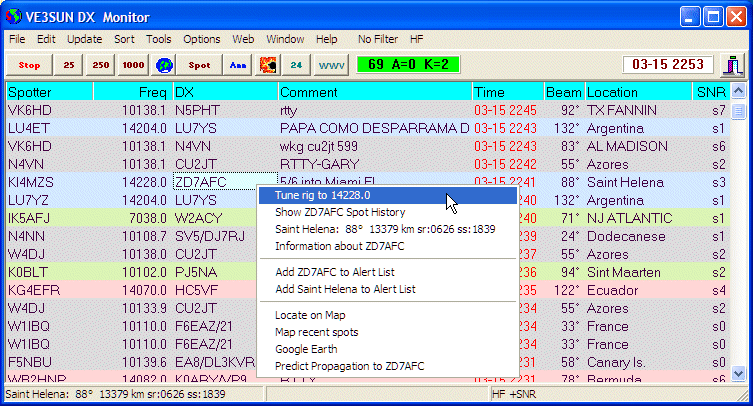Load 250 spots using the 250 button

point(100,65)
